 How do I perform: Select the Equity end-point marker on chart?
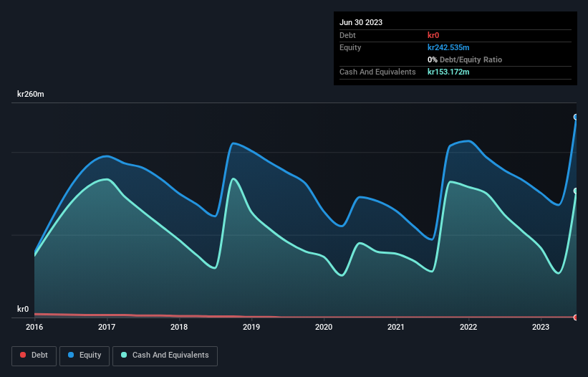point(576,117)
